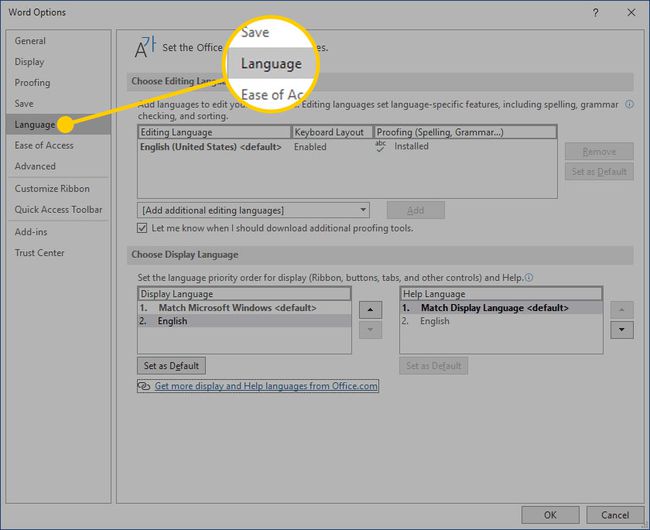Viewport: 650px width, 530px height.
Task: Click Set as Default under Display Language
Action: click(x=171, y=365)
